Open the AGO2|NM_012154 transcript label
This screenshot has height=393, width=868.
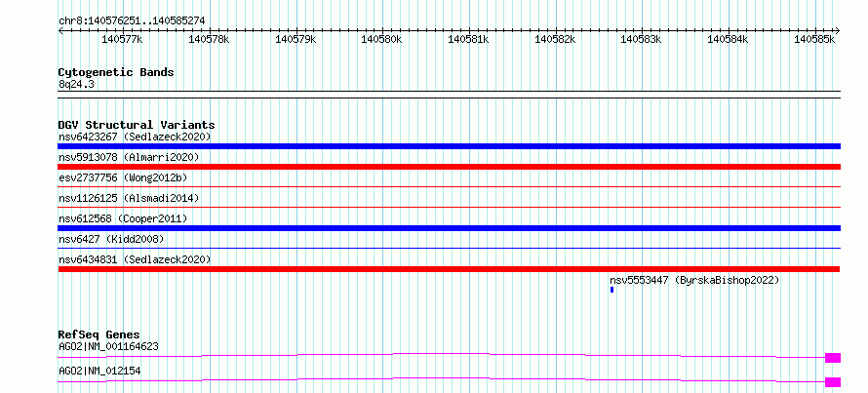[x=99, y=371]
